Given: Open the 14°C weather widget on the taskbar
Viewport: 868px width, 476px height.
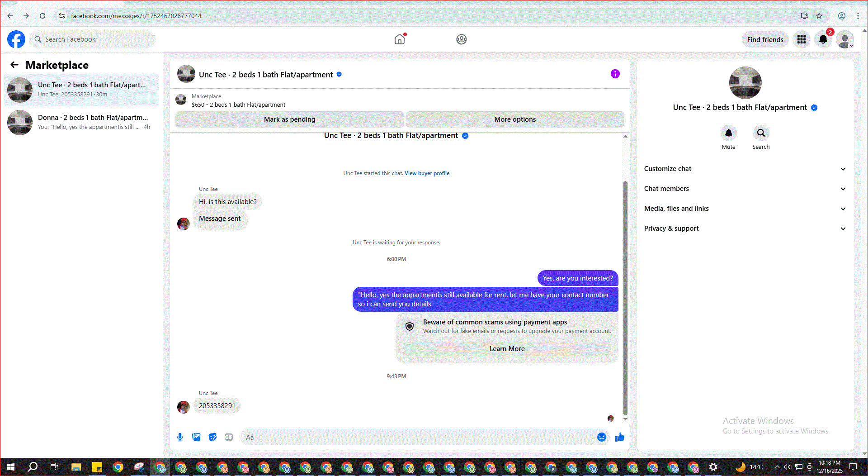Looking at the screenshot, I should [749, 467].
